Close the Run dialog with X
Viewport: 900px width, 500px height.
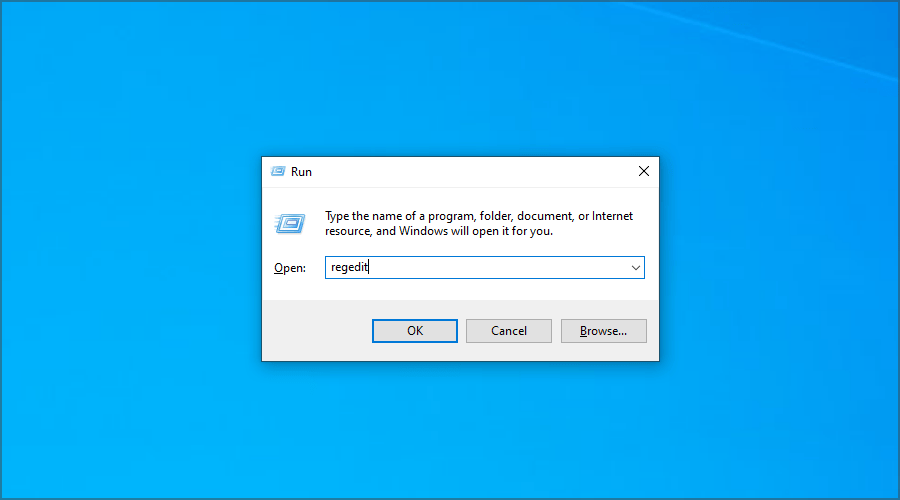point(643,171)
